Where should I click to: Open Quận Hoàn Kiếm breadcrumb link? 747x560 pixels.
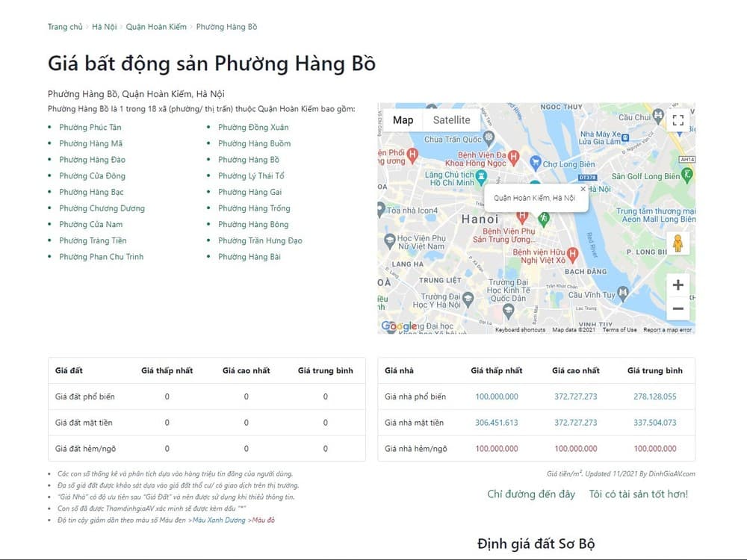point(156,27)
